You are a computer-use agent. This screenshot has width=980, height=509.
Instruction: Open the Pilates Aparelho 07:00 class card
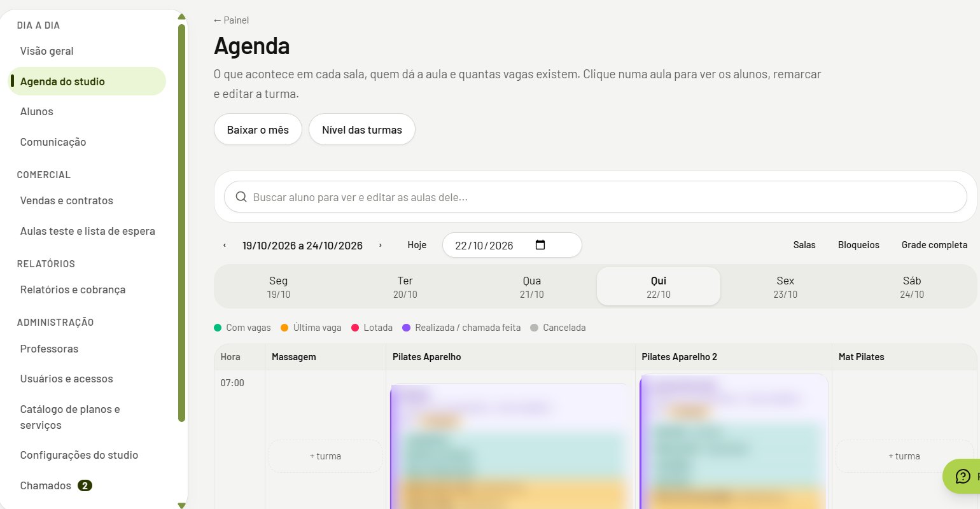coord(510,445)
